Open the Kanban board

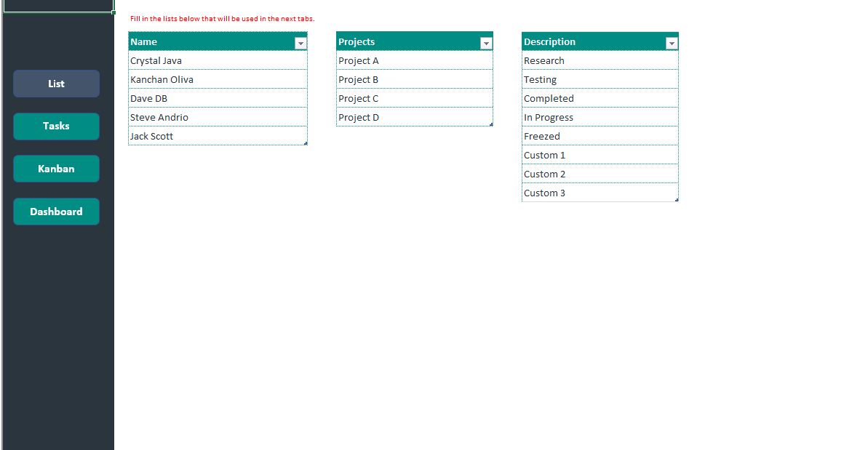point(56,168)
